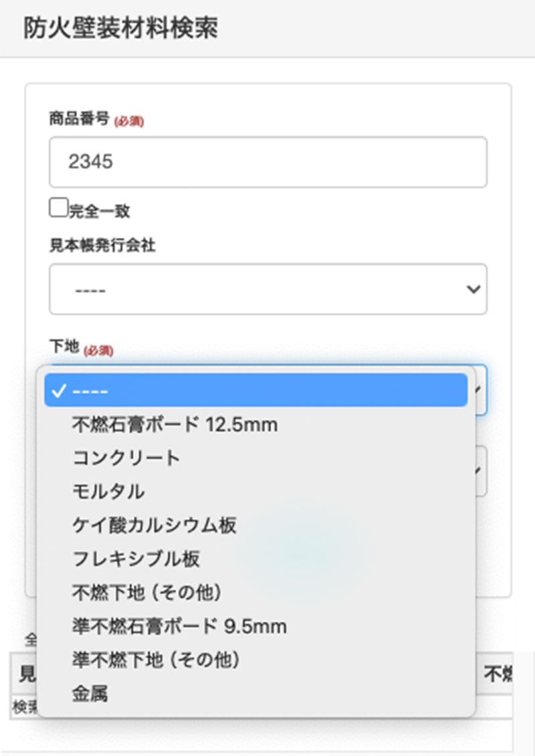
Task: Click the 見本帳発行会社 dropdown chevron arrow
Action: click(473, 290)
